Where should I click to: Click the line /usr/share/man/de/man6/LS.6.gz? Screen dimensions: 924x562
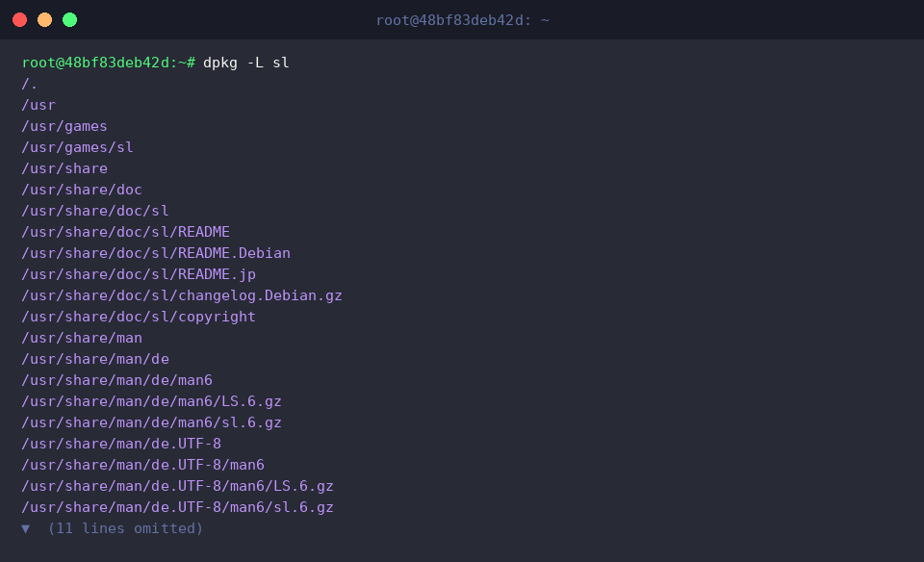point(151,401)
